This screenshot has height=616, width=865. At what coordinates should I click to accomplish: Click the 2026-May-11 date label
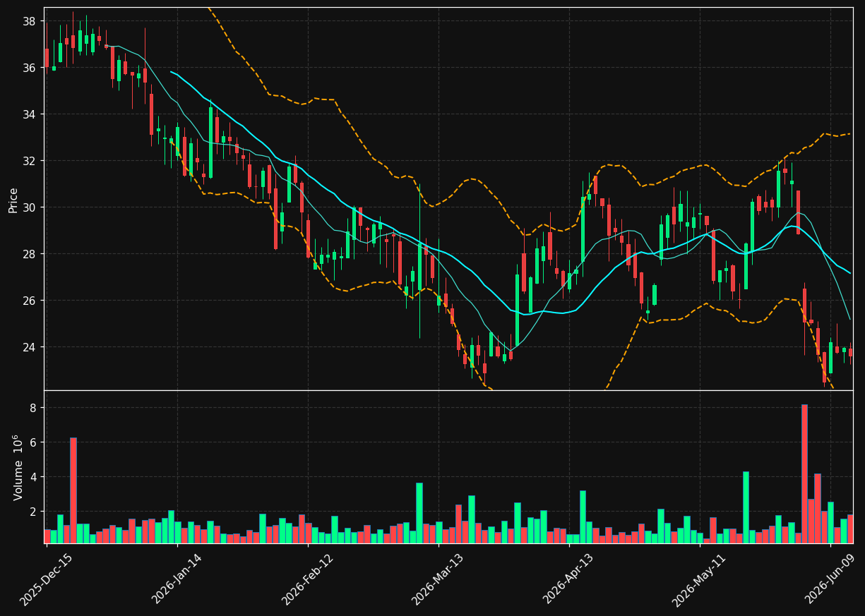698,580
